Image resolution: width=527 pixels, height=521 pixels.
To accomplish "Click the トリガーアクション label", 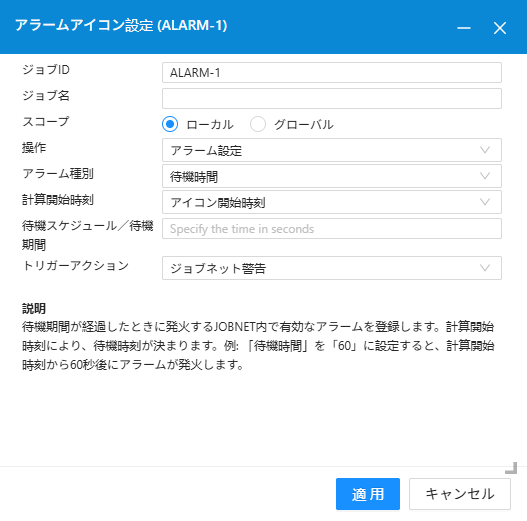I will [x=76, y=266].
